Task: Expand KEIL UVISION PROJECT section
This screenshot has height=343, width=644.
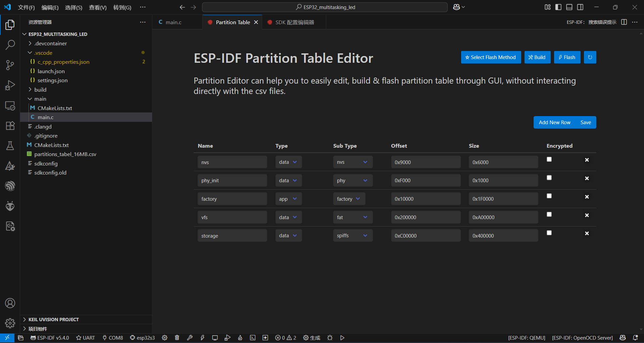Action: click(54, 320)
